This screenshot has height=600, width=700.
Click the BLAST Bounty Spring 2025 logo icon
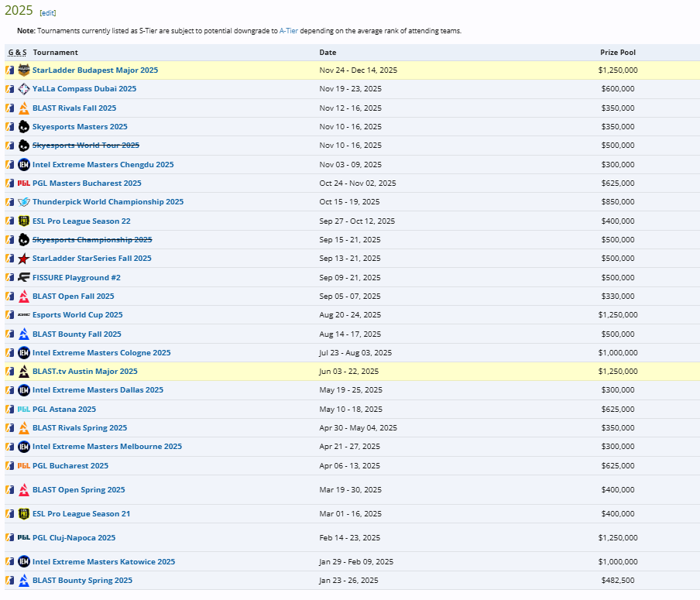pyautogui.click(x=24, y=581)
